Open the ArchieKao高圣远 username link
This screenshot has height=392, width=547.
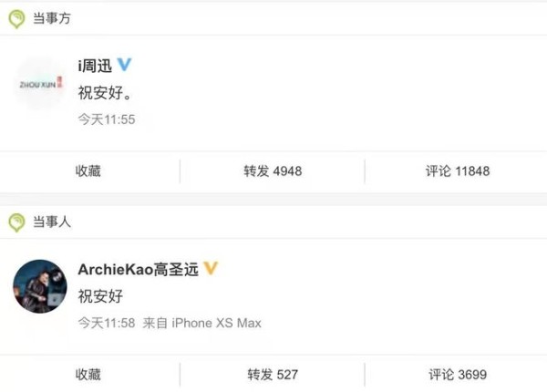click(139, 269)
